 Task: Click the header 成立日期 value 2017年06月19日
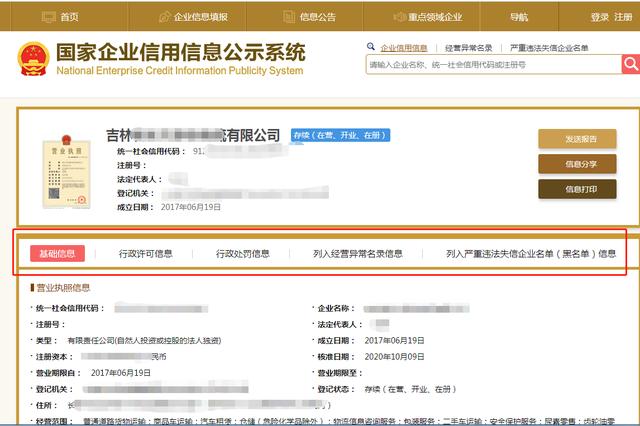(191, 207)
